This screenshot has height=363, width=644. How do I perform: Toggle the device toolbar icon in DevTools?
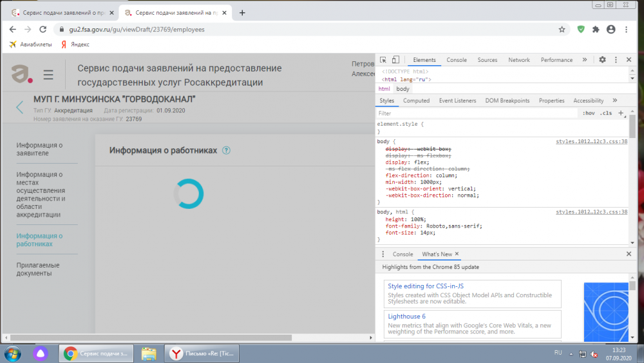pyautogui.click(x=395, y=60)
